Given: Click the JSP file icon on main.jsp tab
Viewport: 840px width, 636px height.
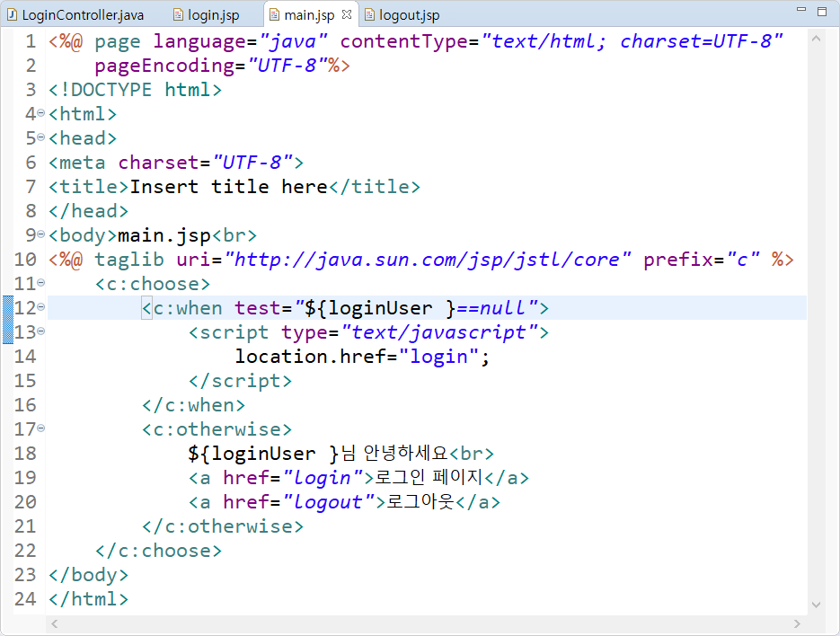Looking at the screenshot, I should (274, 15).
